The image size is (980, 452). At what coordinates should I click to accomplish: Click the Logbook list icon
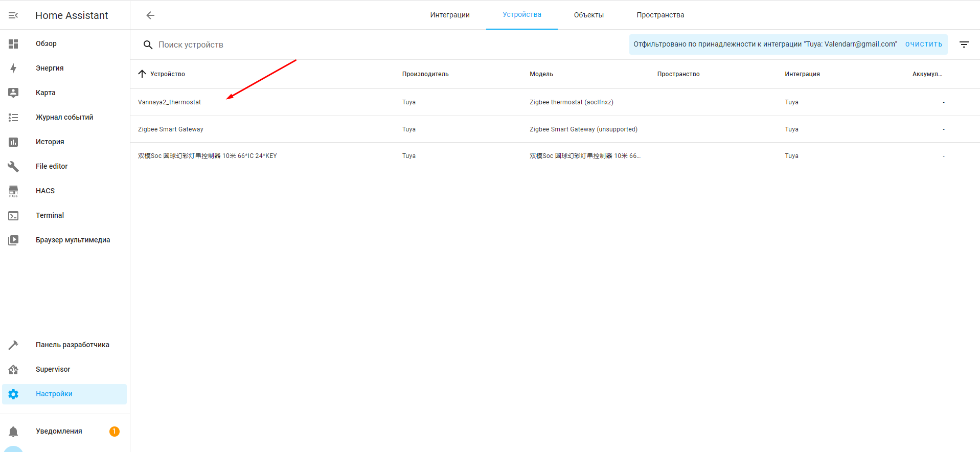coord(13,118)
